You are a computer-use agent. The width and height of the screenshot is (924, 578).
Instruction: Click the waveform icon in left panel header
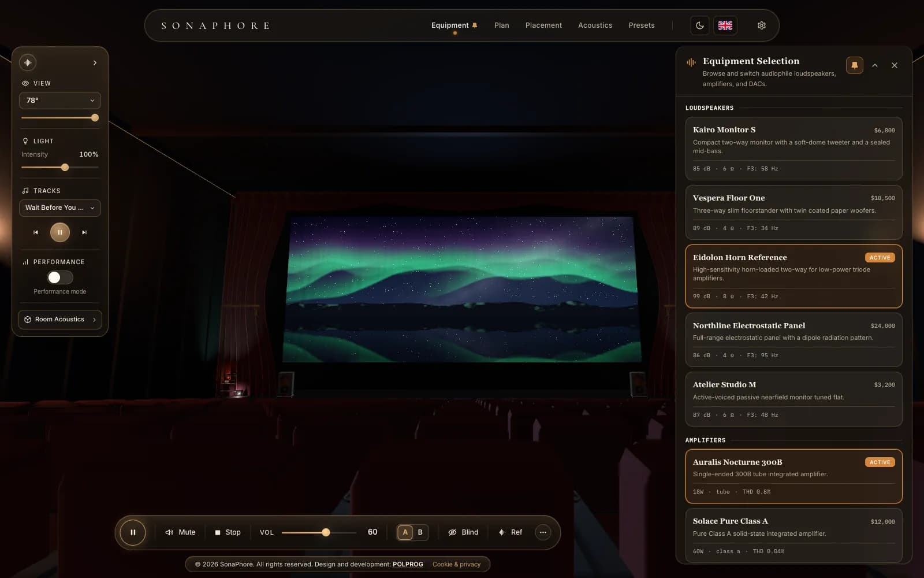click(28, 62)
